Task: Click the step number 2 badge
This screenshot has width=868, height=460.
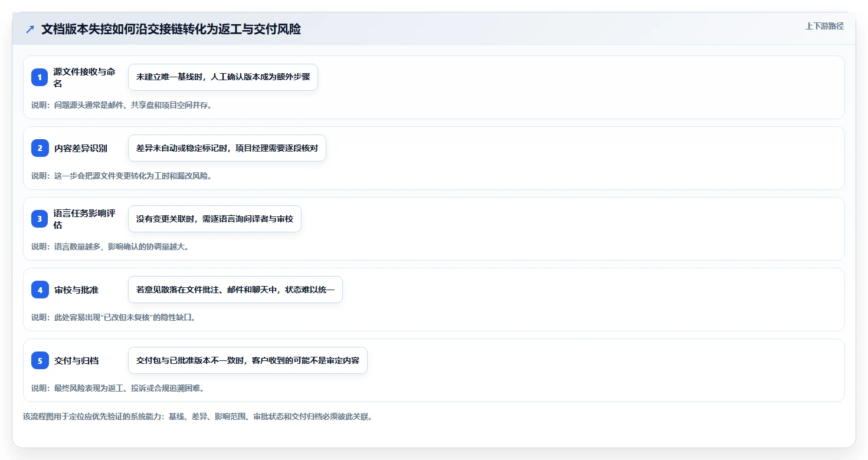Action: [x=40, y=148]
